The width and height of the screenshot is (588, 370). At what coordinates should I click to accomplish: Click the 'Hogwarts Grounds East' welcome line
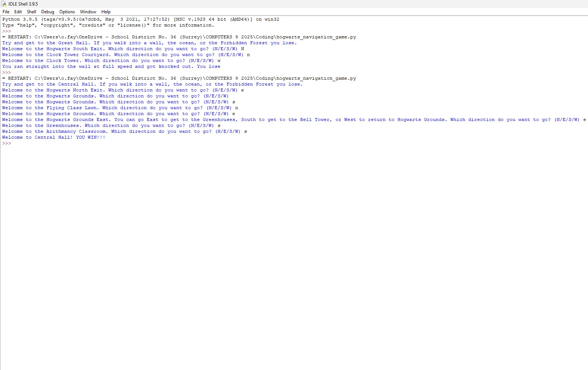click(294, 120)
